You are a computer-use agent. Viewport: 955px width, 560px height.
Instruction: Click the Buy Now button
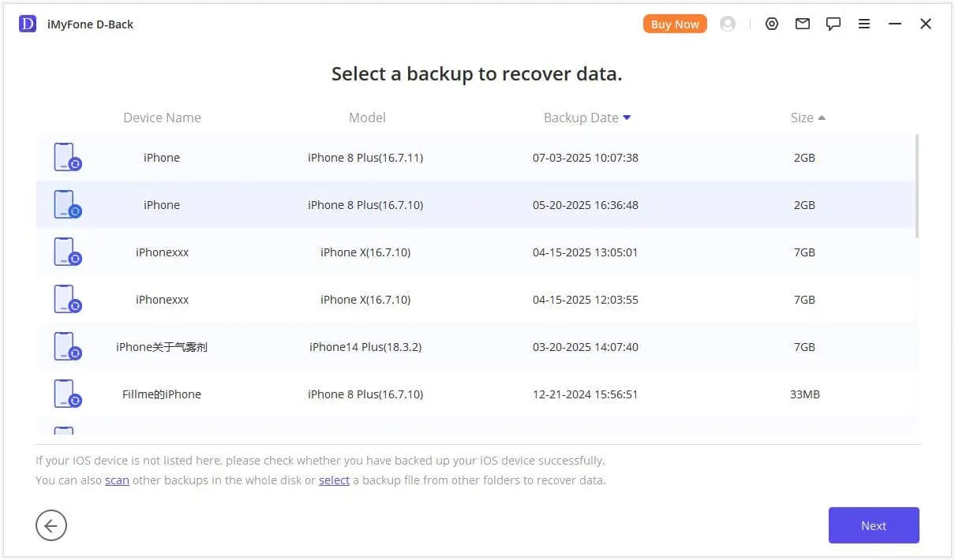675,24
